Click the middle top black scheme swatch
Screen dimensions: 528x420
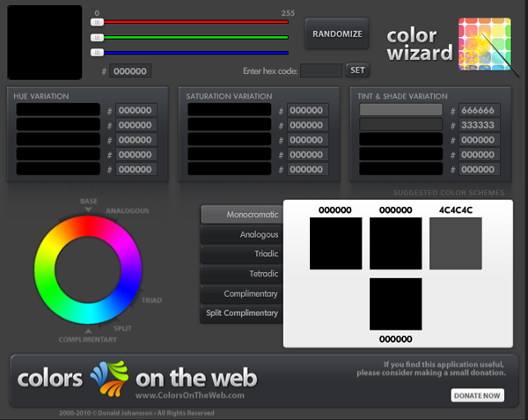coord(396,244)
